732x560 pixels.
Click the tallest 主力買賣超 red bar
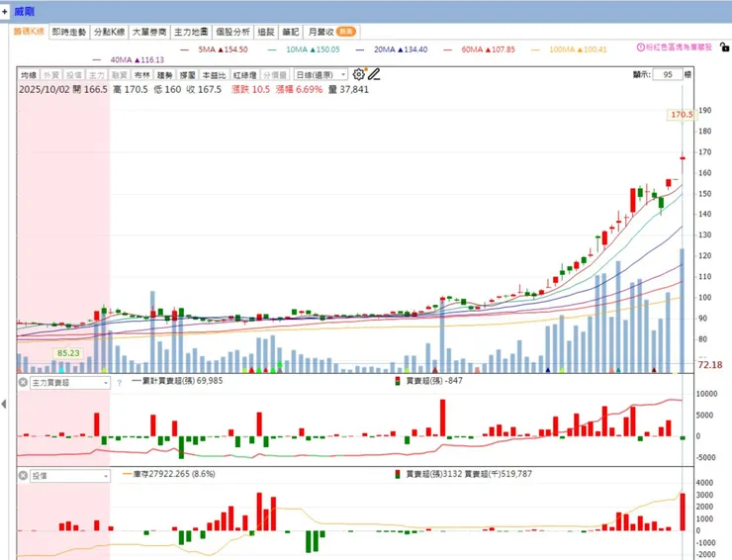tap(442, 418)
